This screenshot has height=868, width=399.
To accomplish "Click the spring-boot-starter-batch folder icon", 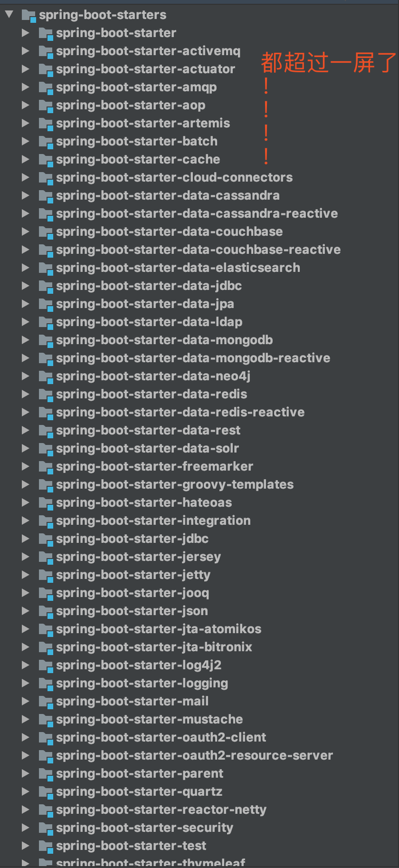I will (x=46, y=142).
